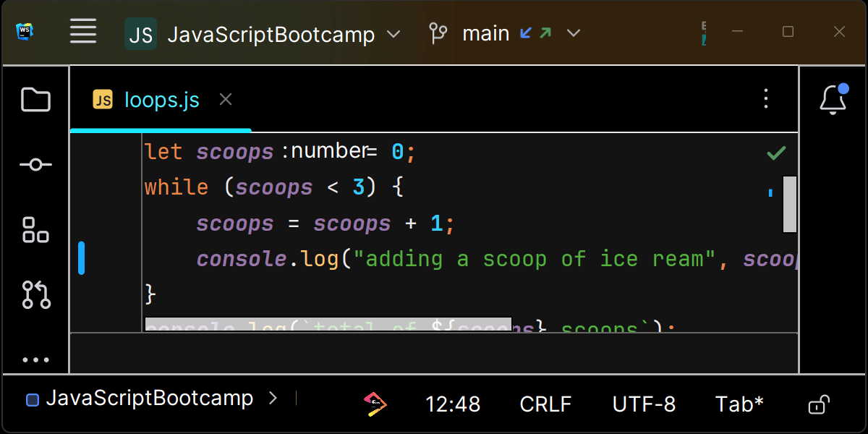
Task: Open the Tab* indent settings
Action: pos(739,404)
